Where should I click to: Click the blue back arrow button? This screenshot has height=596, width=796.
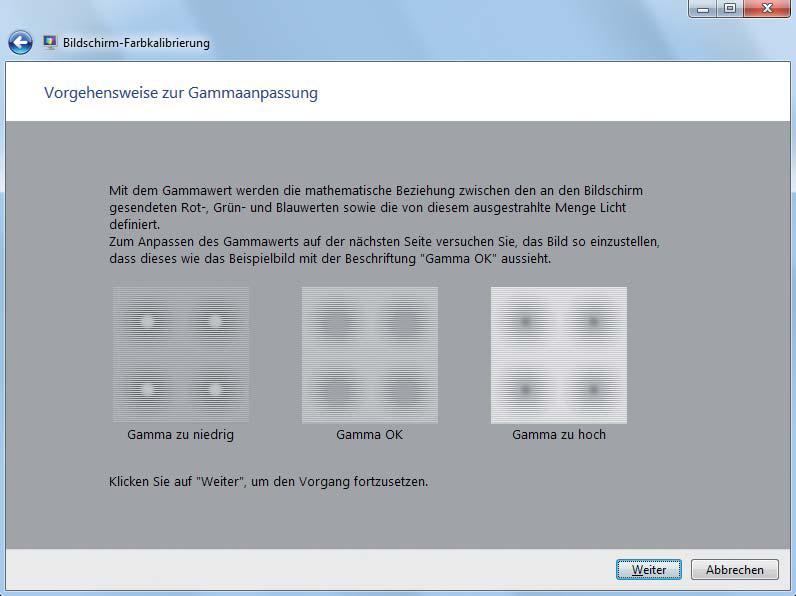click(20, 43)
